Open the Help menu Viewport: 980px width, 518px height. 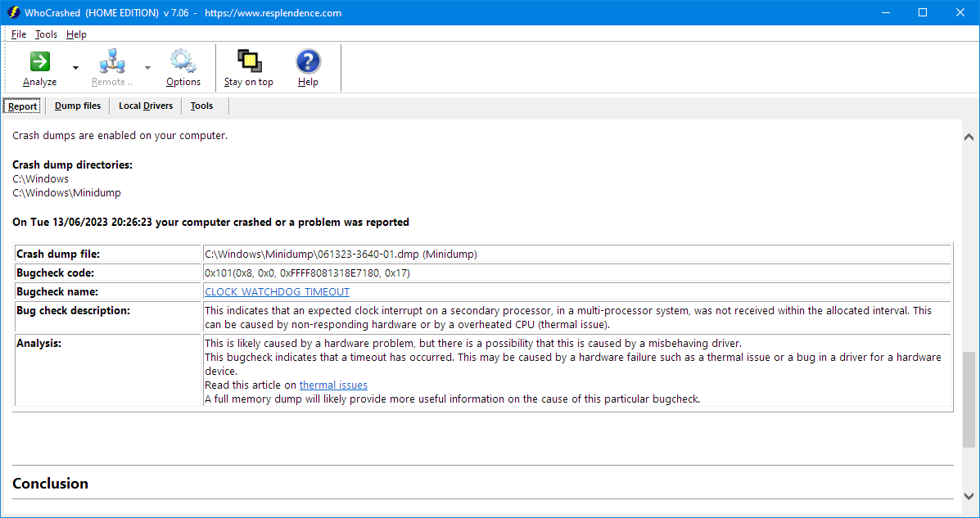[x=76, y=34]
